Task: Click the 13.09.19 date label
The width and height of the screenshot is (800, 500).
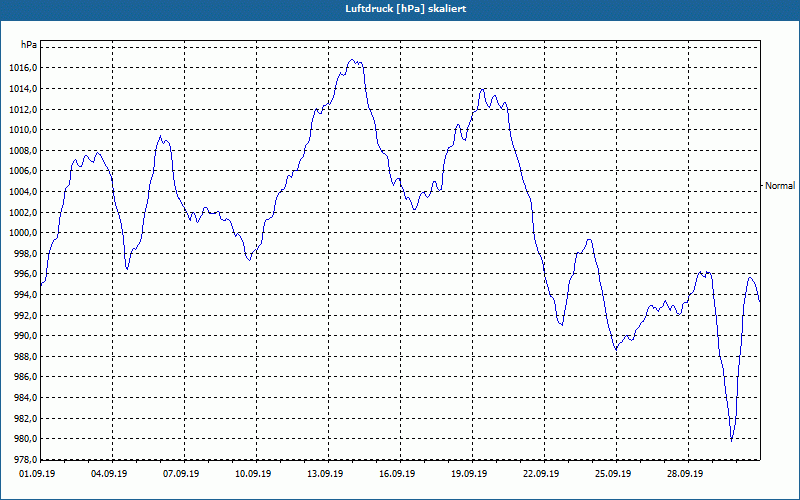Action: click(325, 473)
